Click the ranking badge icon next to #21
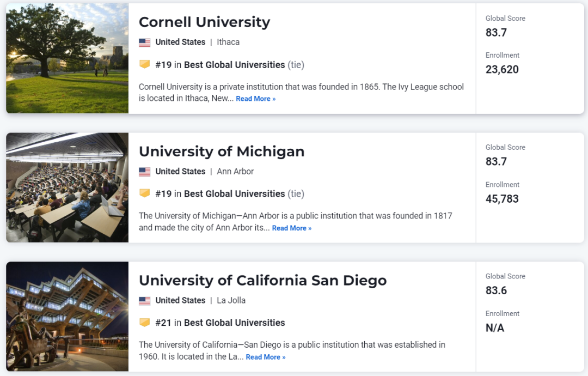588x376 pixels. (145, 323)
